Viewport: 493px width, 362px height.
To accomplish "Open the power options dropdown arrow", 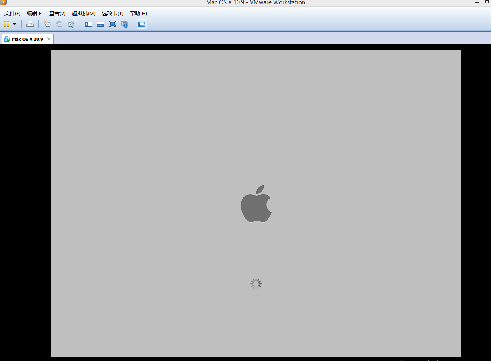I will pyautogui.click(x=14, y=24).
